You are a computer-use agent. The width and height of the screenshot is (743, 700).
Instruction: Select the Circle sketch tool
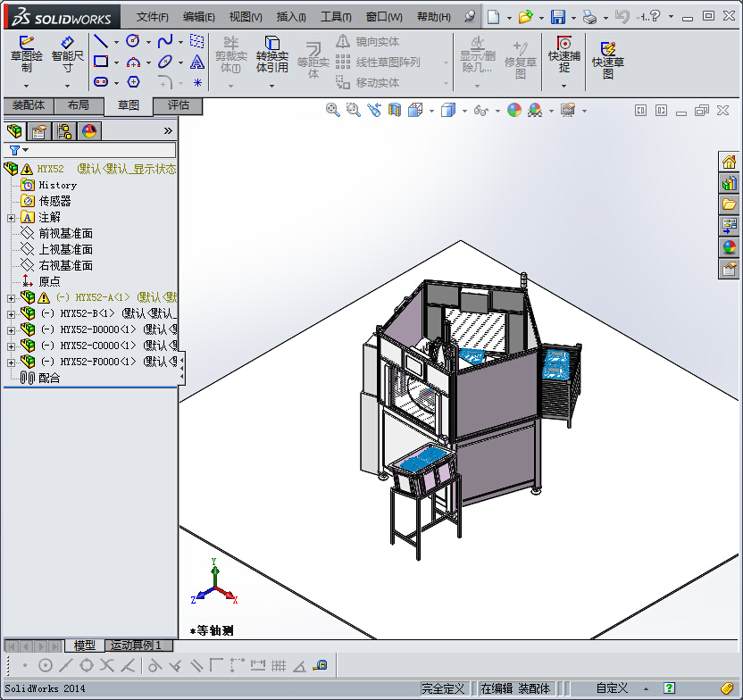pos(133,41)
